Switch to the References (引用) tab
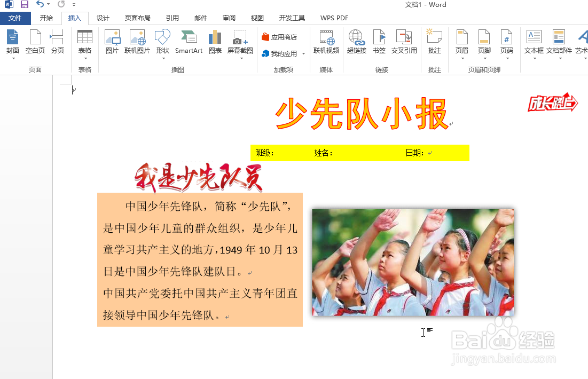This screenshot has height=379, width=588. click(x=172, y=18)
